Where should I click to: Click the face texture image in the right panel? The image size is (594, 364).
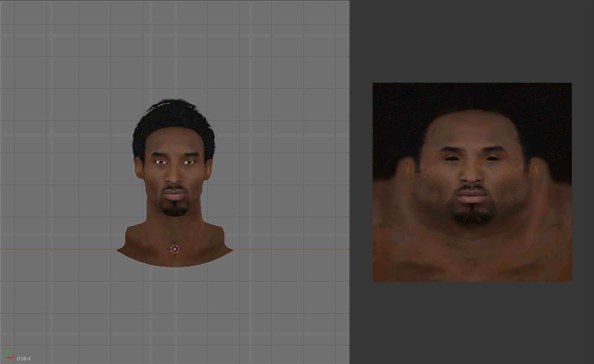[472, 182]
